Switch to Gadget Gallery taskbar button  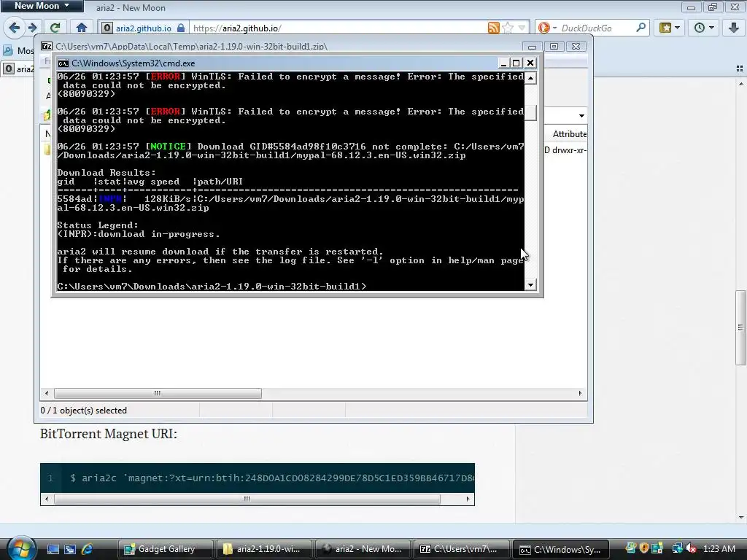[x=166, y=549]
